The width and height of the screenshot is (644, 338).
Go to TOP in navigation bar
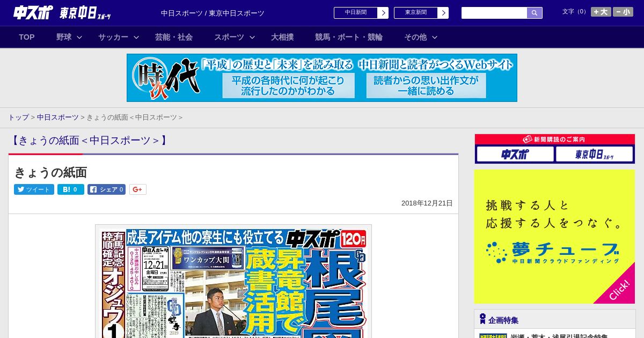pos(27,37)
